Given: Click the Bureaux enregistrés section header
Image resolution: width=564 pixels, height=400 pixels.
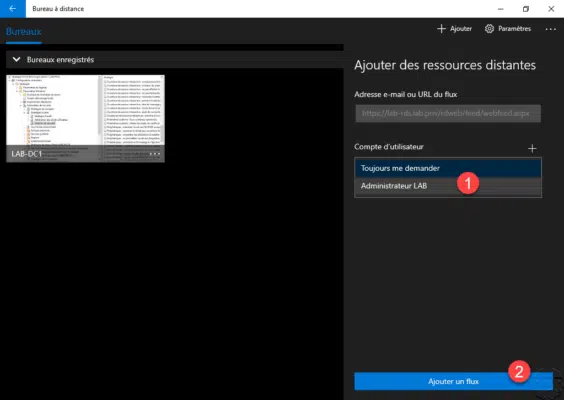Looking at the screenshot, I should point(175,60).
